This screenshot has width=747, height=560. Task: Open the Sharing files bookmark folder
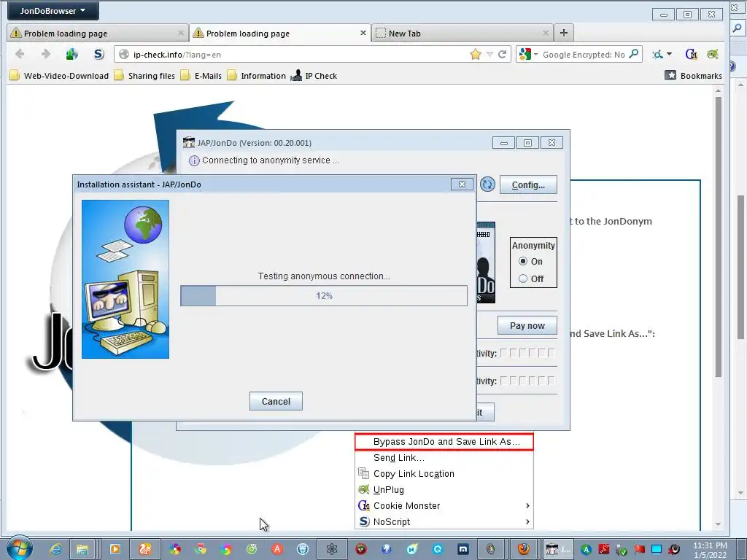click(144, 76)
